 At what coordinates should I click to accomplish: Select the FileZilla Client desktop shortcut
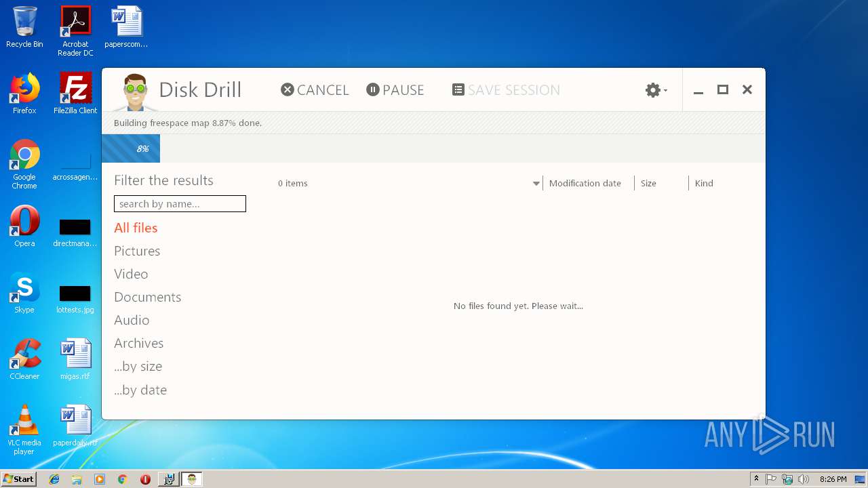(x=75, y=94)
